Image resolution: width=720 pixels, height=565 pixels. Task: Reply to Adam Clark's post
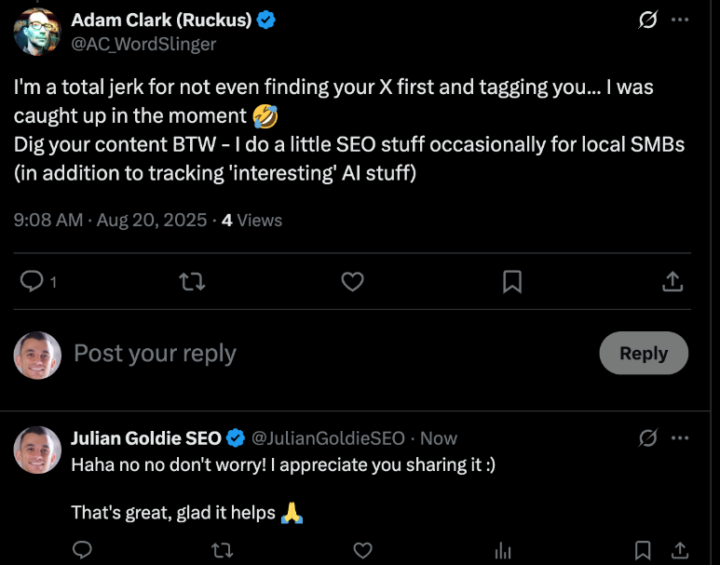pyautogui.click(x=32, y=283)
